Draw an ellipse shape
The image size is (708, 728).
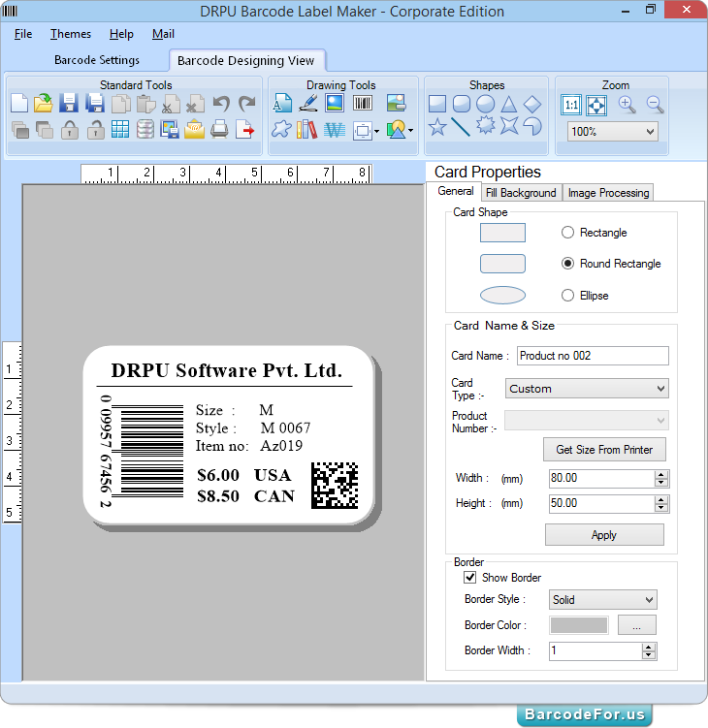pos(486,104)
